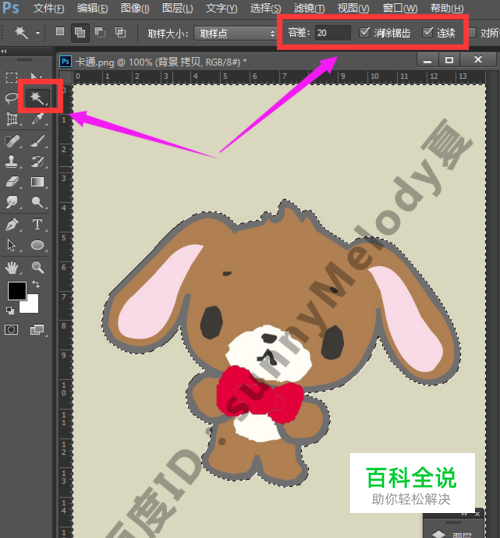
Task: Open the 图像(I) menu
Action: pos(135,8)
